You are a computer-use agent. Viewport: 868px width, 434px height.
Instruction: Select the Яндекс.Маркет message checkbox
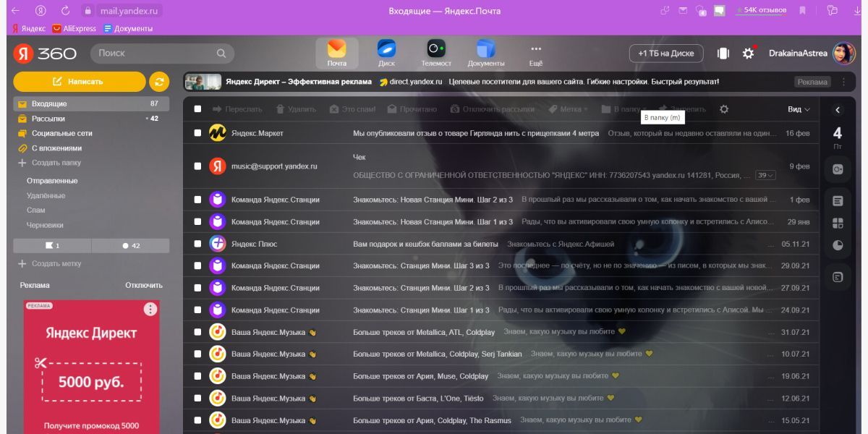click(x=197, y=133)
